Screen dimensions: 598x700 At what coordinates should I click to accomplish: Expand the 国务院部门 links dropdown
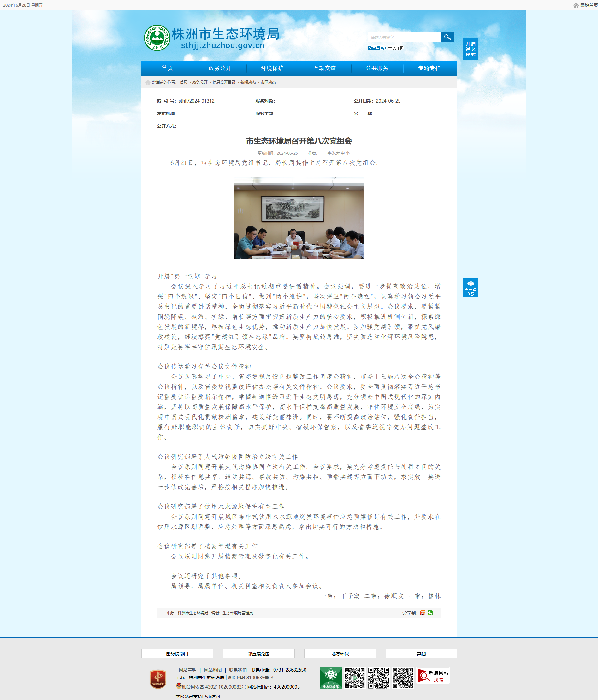pos(177,654)
